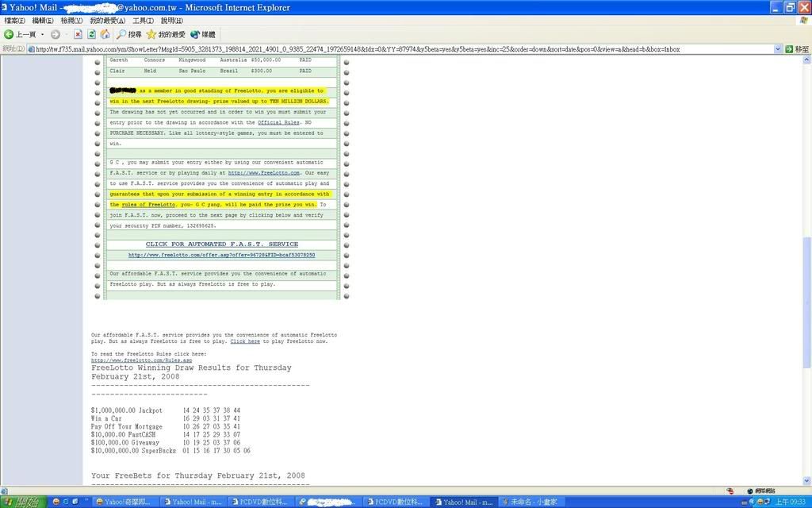This screenshot has width=812, height=508.
Task: Stop page loading with the red X icon
Action: click(78, 34)
